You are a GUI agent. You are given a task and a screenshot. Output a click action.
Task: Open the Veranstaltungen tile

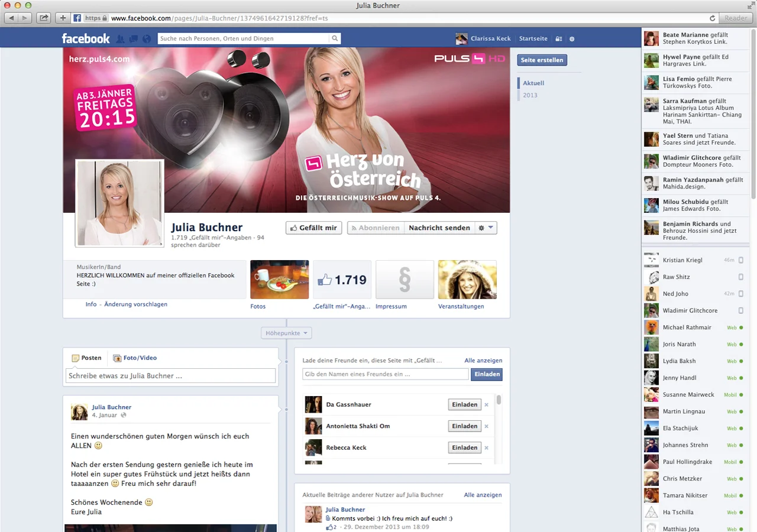(x=467, y=280)
